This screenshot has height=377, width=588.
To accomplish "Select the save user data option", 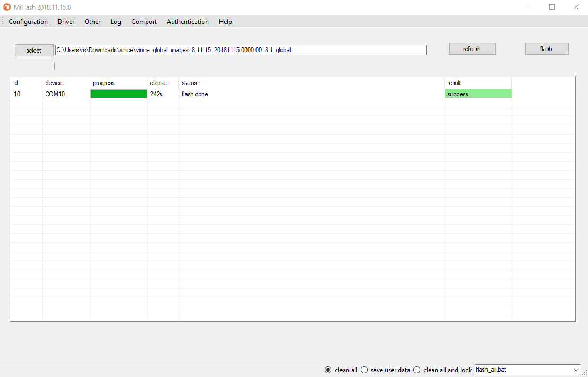I will [385, 370].
